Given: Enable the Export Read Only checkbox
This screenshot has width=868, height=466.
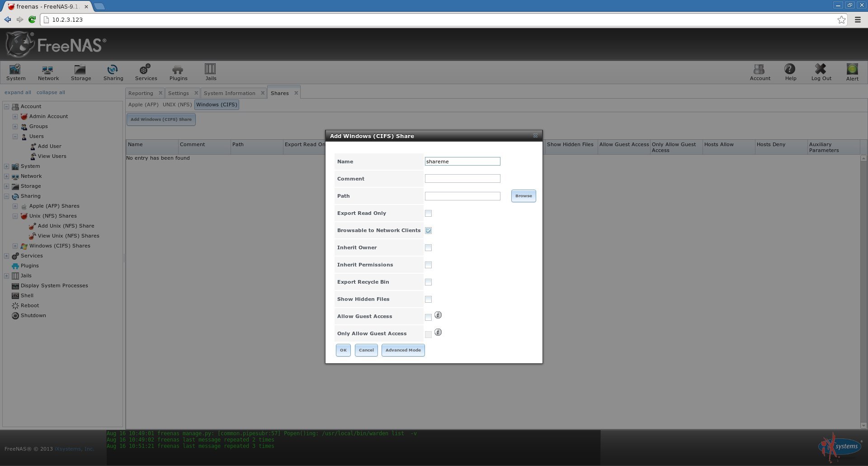Looking at the screenshot, I should (428, 213).
